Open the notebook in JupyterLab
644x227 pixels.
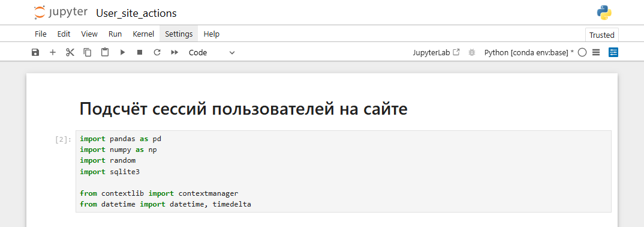pos(436,53)
